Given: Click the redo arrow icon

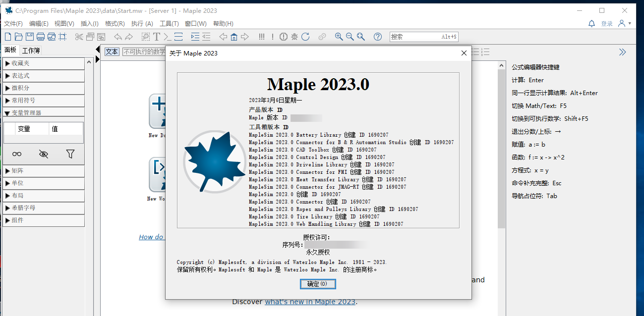Looking at the screenshot, I should point(129,37).
